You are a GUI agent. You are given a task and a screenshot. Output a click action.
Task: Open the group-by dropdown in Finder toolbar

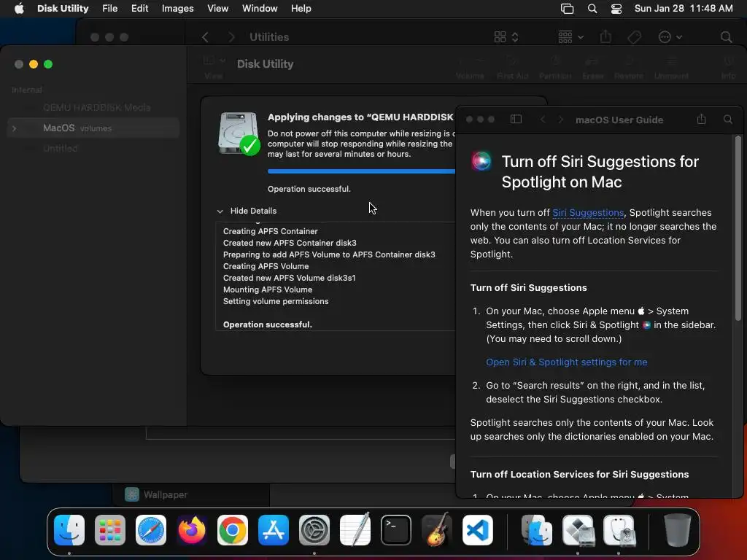coord(570,36)
